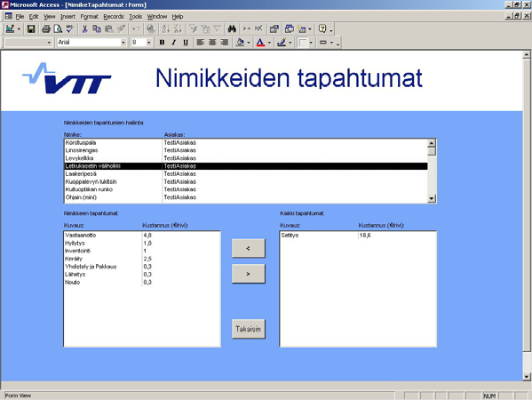Viewport: 532px width, 400px height.
Task: Click the Paste clipboard icon
Action: click(x=108, y=29)
